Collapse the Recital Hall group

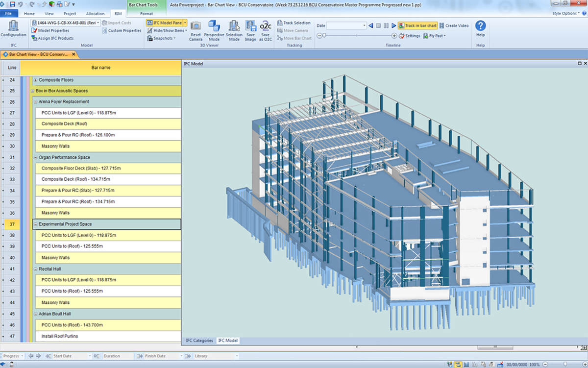pos(36,269)
